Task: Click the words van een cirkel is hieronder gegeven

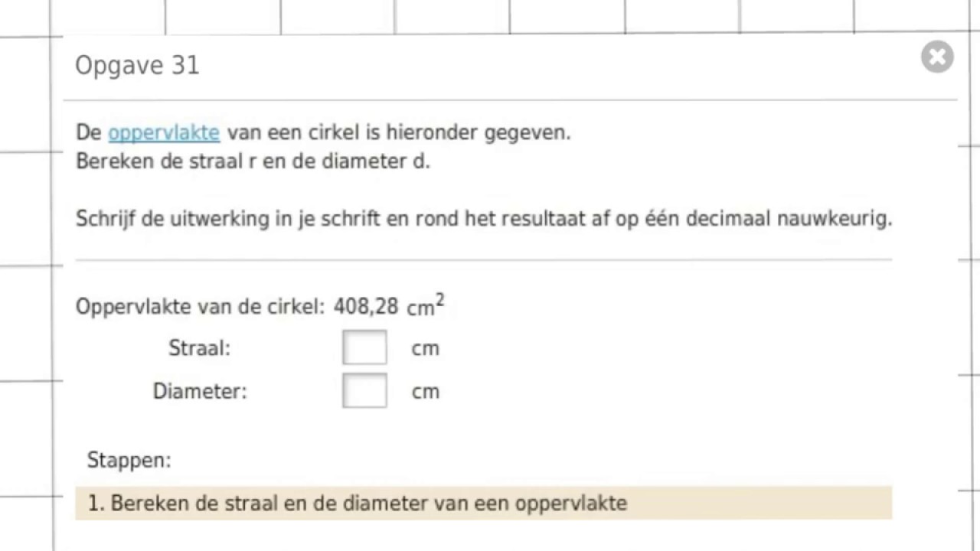Action: click(399, 132)
